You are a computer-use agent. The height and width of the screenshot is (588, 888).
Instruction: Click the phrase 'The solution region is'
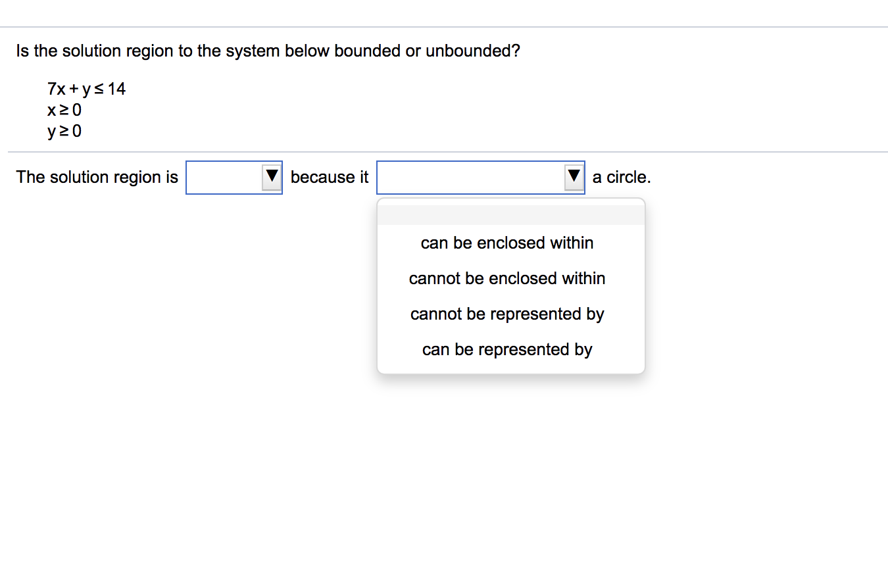tap(97, 176)
